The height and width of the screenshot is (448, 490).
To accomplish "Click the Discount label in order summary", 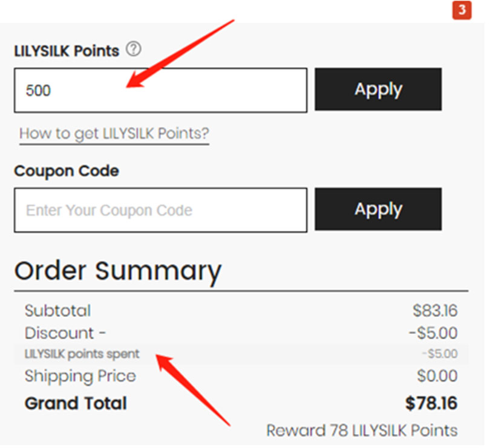I will point(65,333).
